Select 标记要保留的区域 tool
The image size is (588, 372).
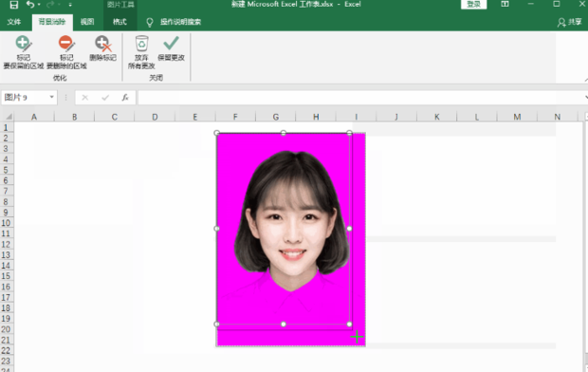tap(24, 52)
